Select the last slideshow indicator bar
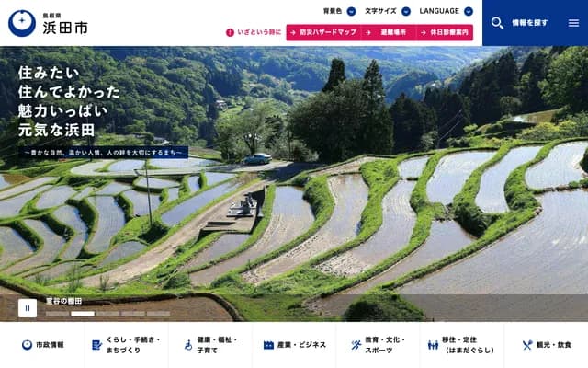Image resolution: width=588 pixels, height=368 pixels. click(158, 314)
